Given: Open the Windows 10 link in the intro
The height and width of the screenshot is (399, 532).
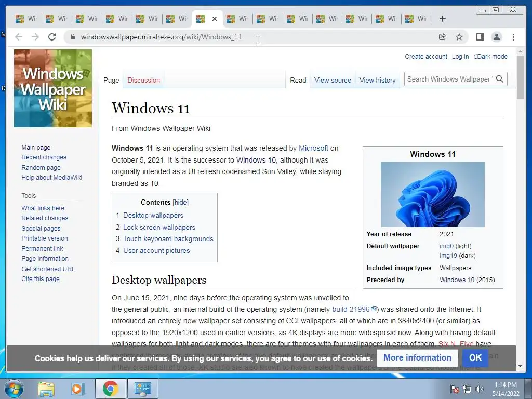Looking at the screenshot, I should tap(256, 160).
